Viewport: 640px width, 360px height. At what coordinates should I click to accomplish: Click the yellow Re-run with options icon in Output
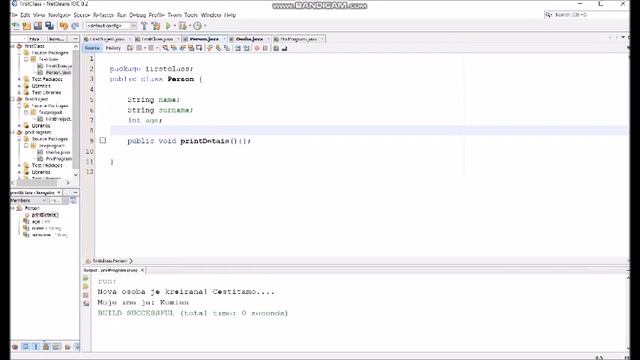(86, 287)
